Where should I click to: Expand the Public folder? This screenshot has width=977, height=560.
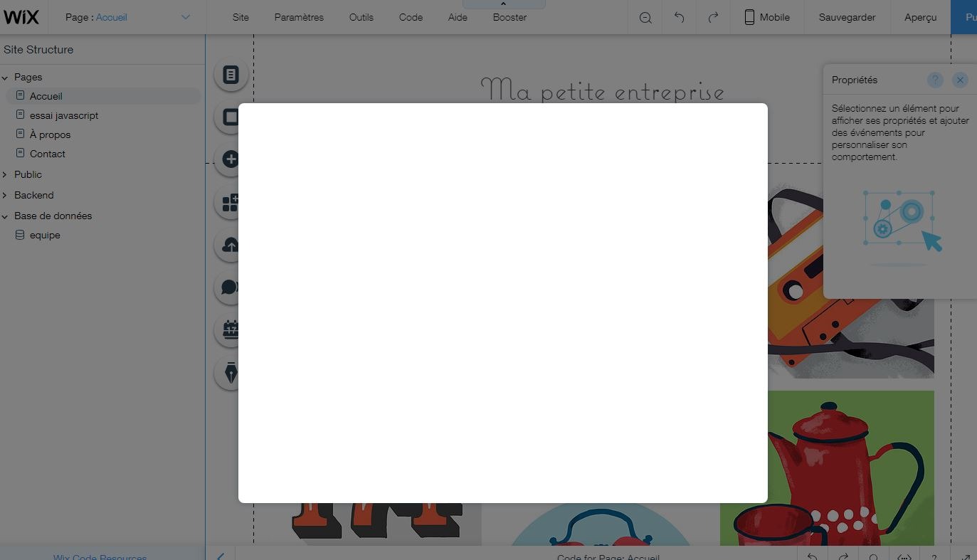pyautogui.click(x=5, y=174)
